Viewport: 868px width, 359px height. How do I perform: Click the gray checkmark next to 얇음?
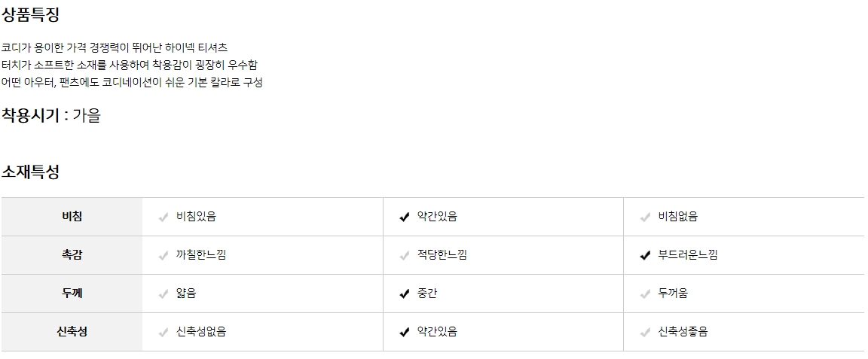pos(164,294)
